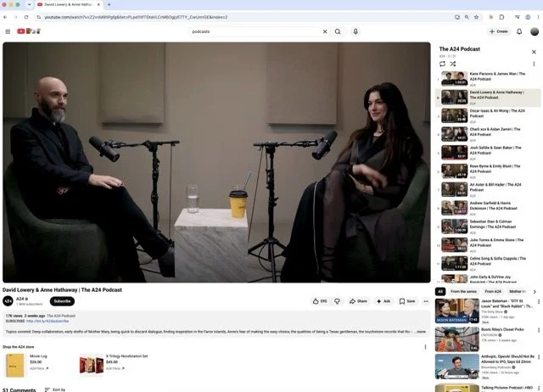Select the From the series chip
The width and height of the screenshot is (543, 392).
[x=463, y=292]
